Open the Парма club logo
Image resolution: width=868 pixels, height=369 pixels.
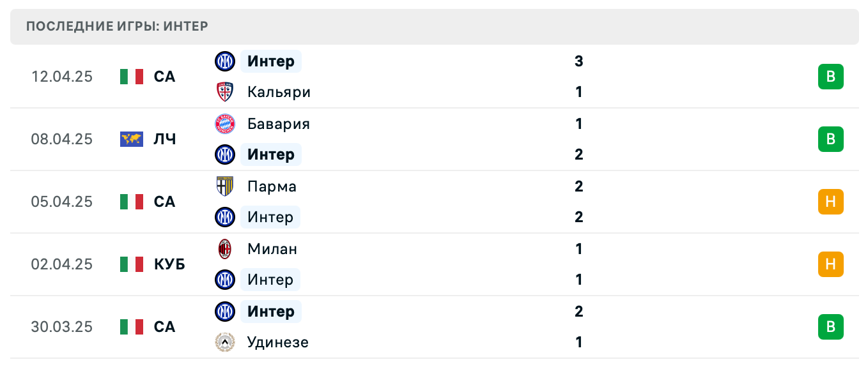(224, 186)
